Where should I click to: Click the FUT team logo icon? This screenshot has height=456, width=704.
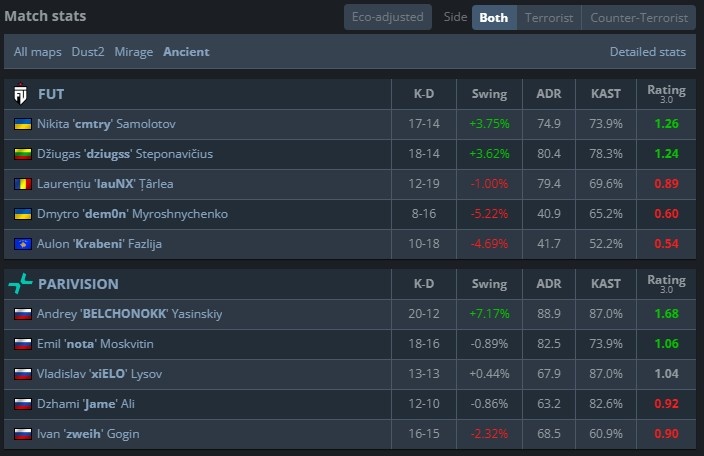(x=21, y=94)
